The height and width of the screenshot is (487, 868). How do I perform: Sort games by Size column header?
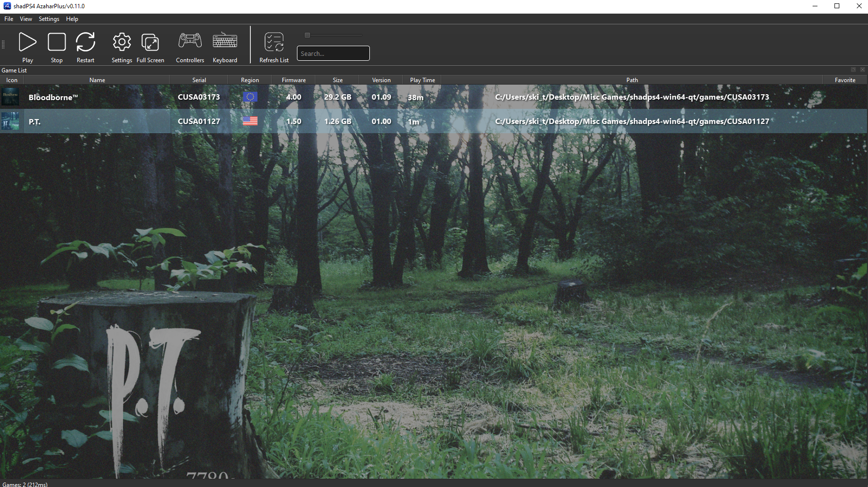(338, 80)
